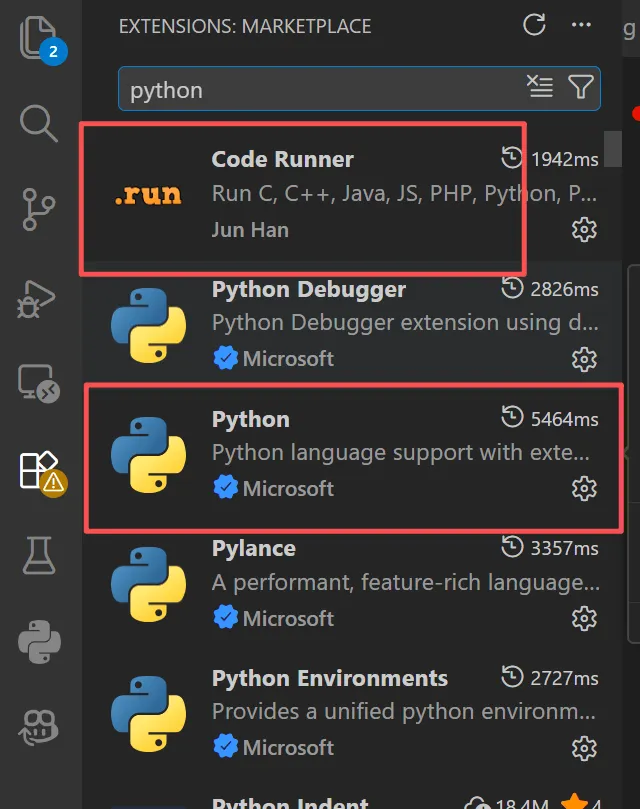Open the Source Control view
This screenshot has height=809, width=640.
click(39, 209)
